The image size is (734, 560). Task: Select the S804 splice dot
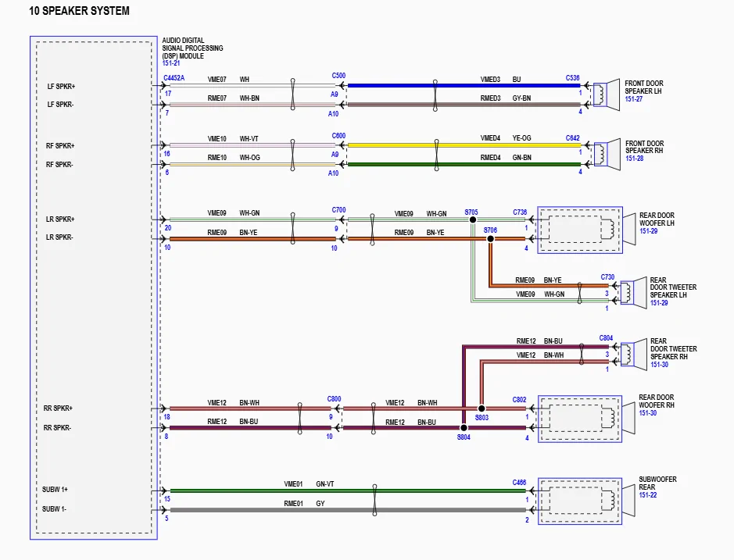tap(464, 428)
